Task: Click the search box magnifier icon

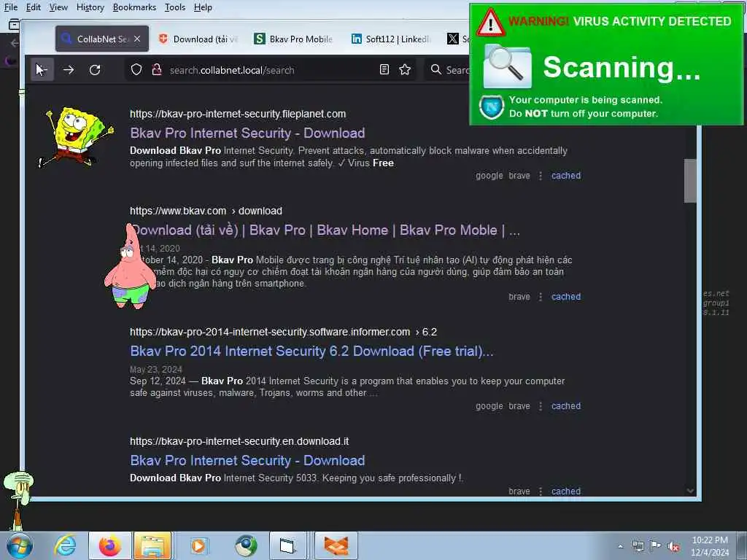Action: (436, 69)
